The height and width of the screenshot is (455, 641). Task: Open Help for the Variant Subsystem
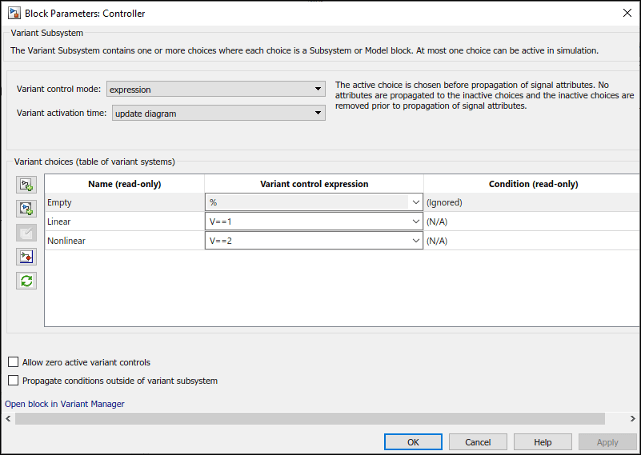542,441
